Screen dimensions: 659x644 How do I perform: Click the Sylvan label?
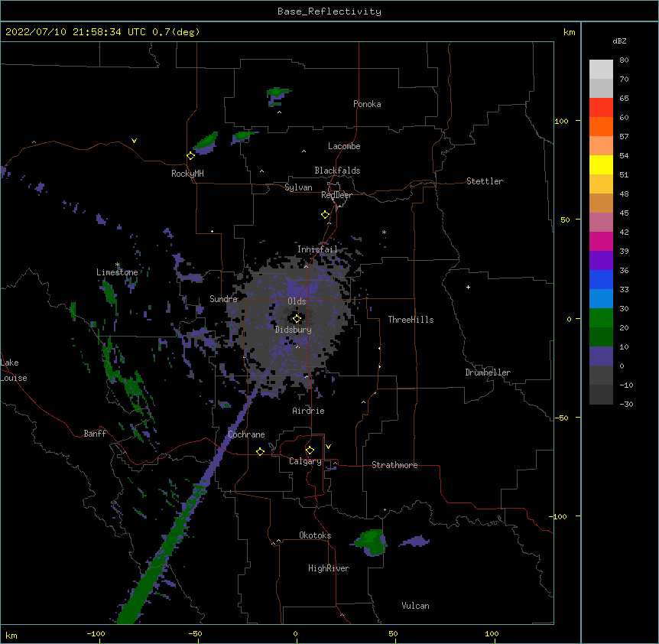[x=298, y=187]
